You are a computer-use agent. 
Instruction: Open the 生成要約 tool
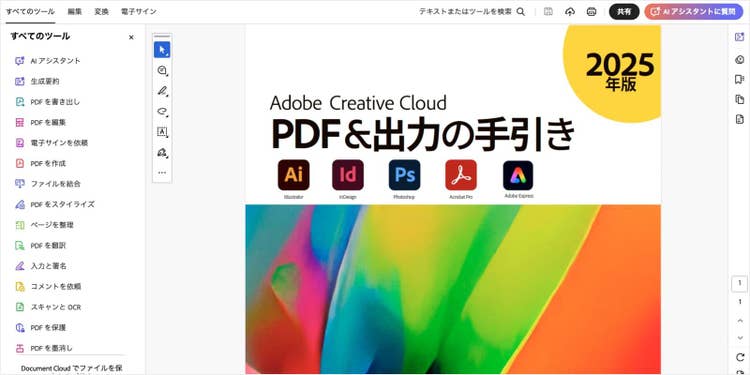click(x=37, y=81)
